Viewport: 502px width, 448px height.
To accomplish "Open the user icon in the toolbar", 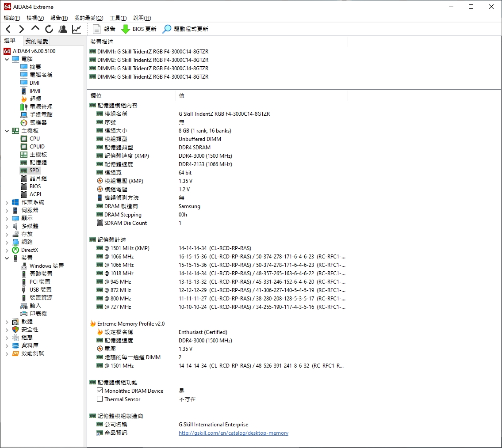I will tap(63, 29).
